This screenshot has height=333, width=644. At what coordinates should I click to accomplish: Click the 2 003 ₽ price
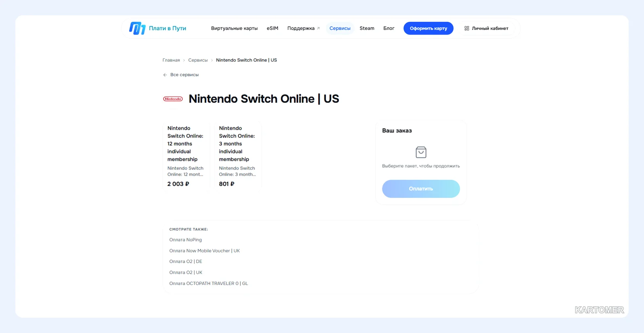click(x=178, y=184)
